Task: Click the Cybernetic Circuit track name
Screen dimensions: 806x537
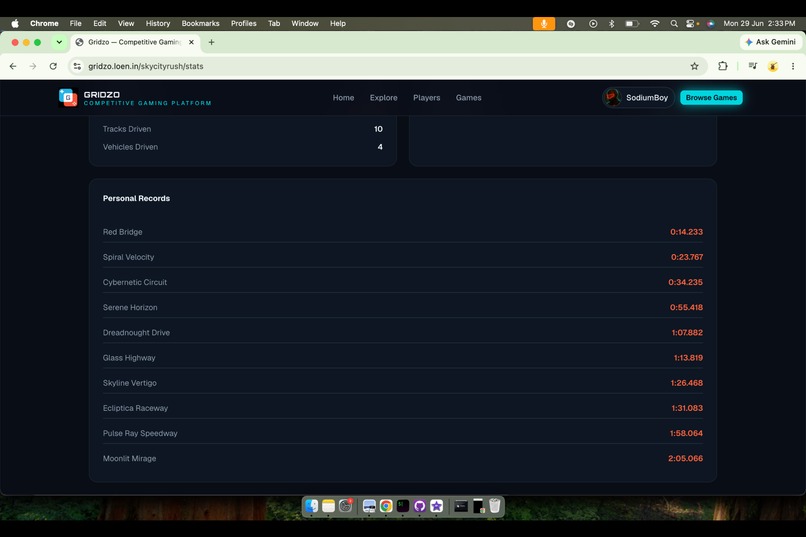Action: pos(135,282)
